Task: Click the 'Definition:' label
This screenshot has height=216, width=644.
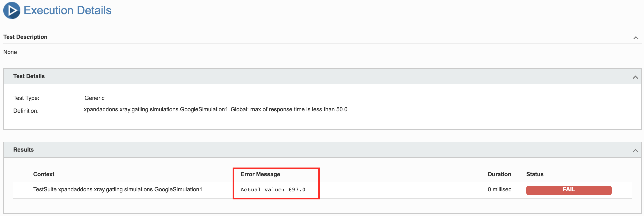Action: coord(26,111)
